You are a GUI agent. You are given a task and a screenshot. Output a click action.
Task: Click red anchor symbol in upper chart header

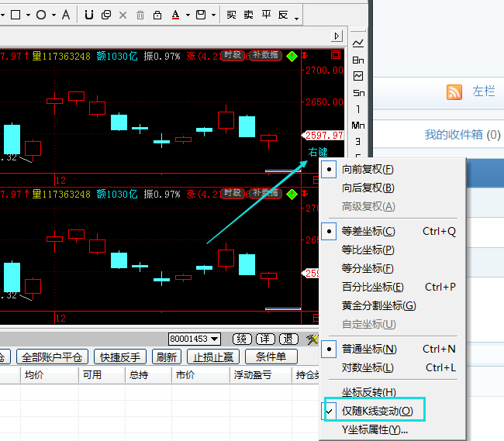coord(305,55)
